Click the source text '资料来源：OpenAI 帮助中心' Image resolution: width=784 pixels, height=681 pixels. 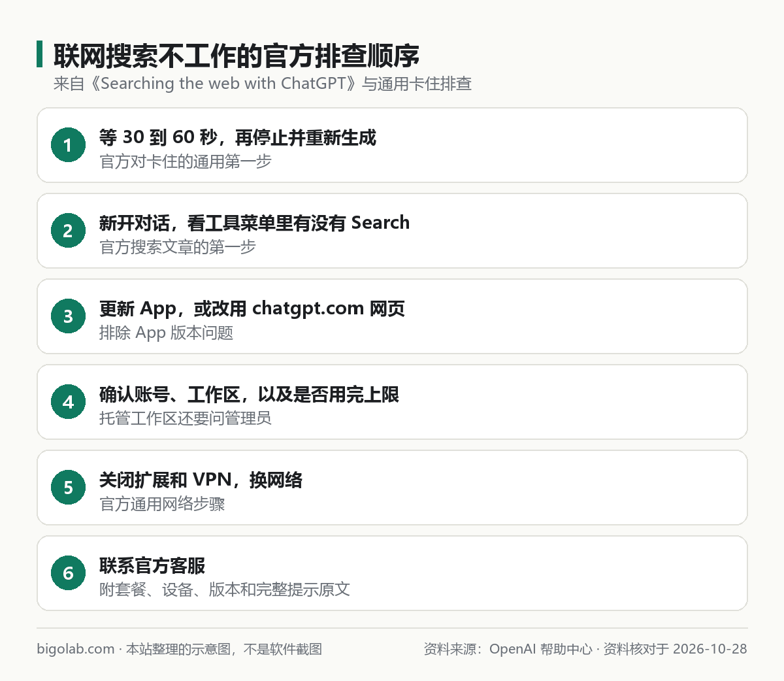coord(508,649)
